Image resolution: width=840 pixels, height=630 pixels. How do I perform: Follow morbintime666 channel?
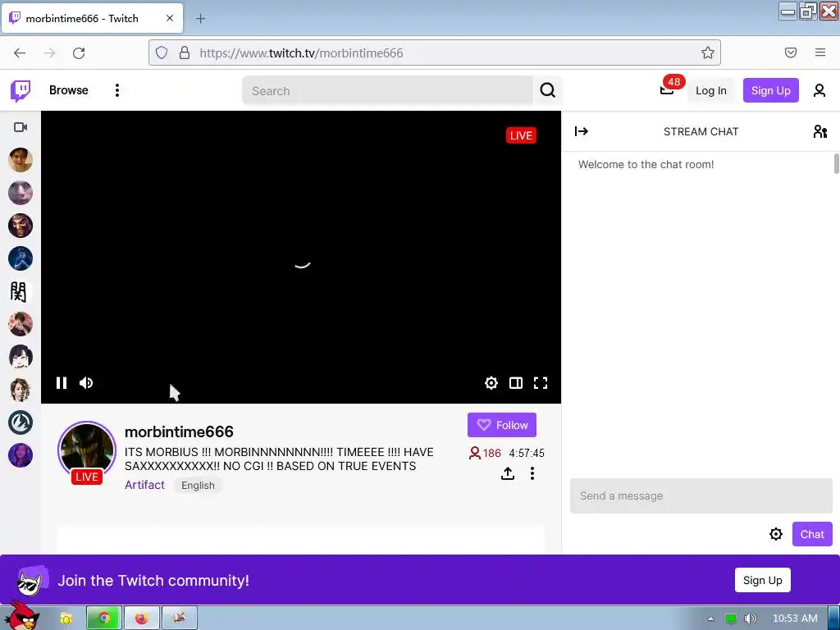coord(501,425)
